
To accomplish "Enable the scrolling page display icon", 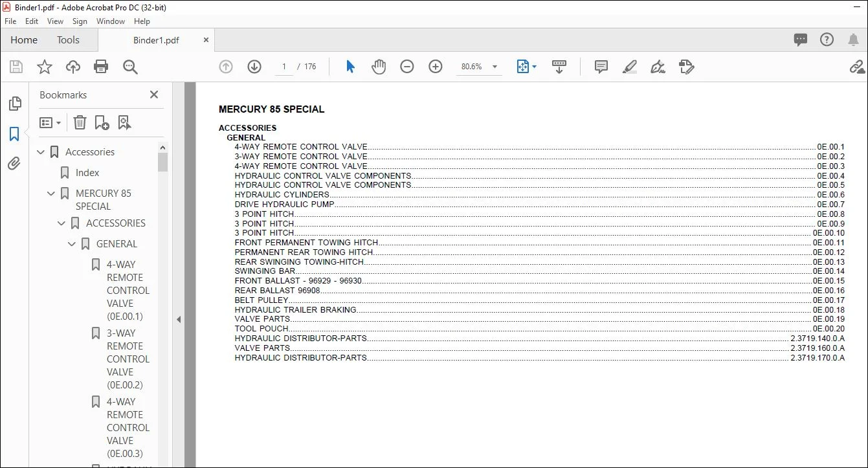I will tap(559, 67).
